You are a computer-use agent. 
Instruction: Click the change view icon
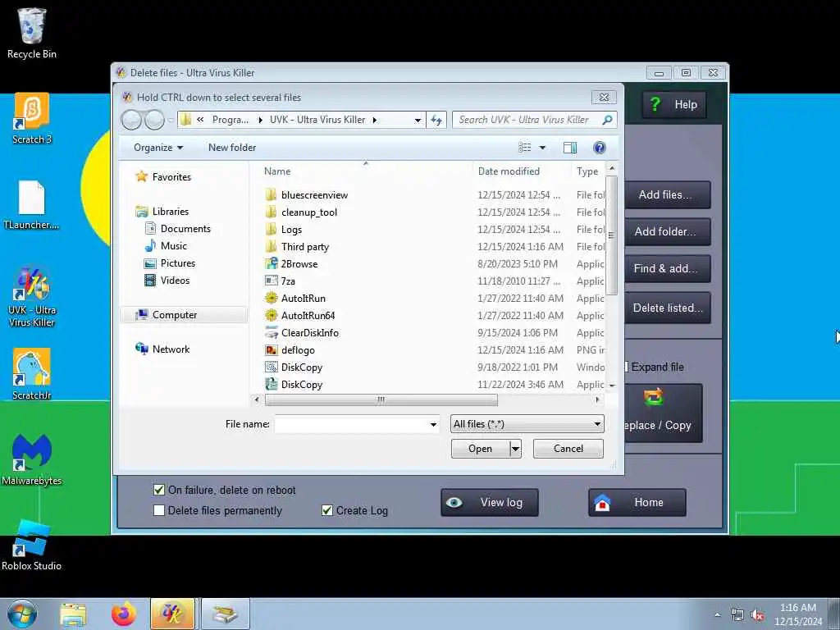(524, 148)
